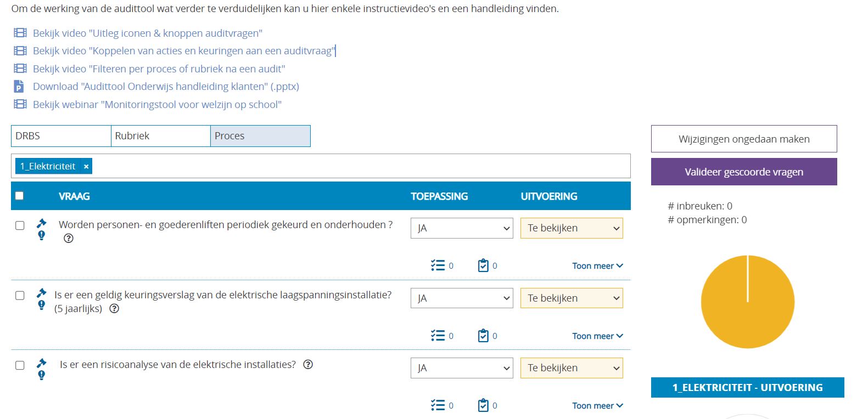Tick the checkbox for risicoanalyse question
868x419 pixels.
(20, 365)
